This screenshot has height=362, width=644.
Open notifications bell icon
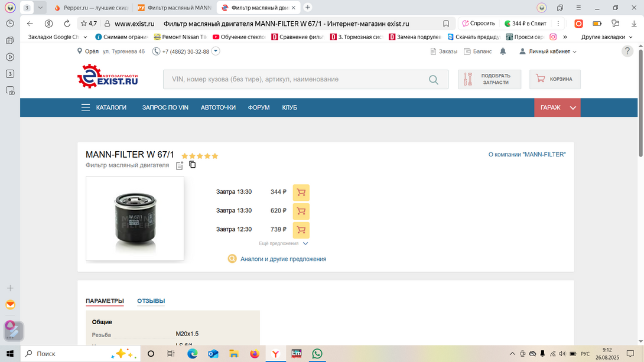[503, 51]
